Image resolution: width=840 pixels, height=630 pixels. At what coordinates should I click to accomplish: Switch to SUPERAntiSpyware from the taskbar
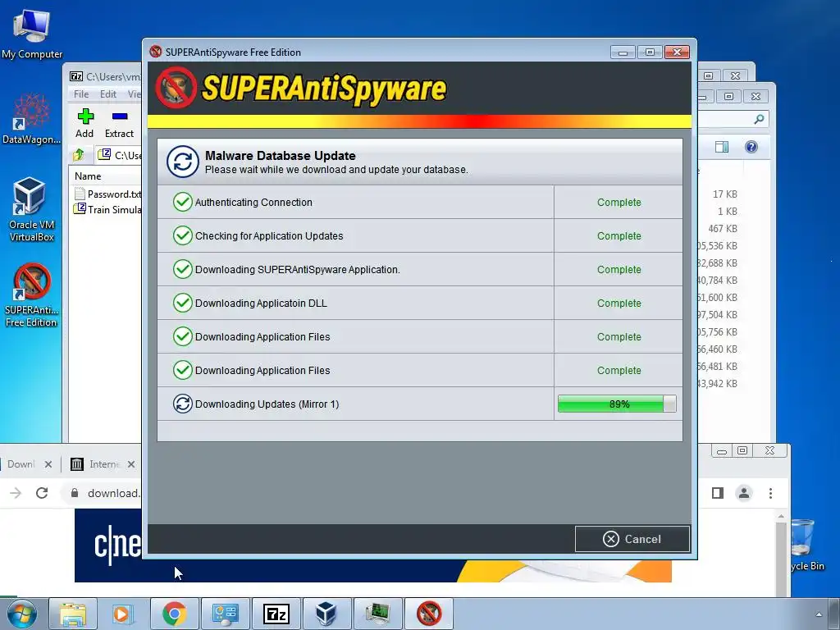pyautogui.click(x=428, y=614)
